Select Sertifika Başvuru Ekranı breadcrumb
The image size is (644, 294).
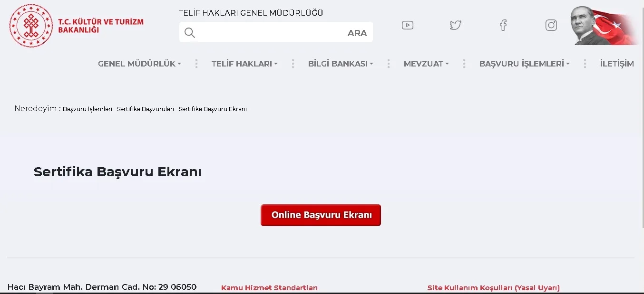[x=213, y=109]
